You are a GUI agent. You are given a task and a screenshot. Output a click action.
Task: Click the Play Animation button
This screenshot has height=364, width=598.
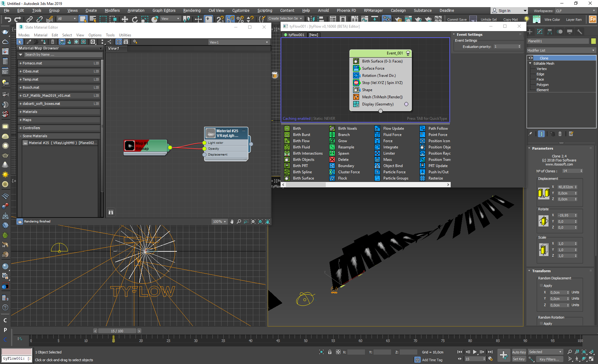[475, 352]
